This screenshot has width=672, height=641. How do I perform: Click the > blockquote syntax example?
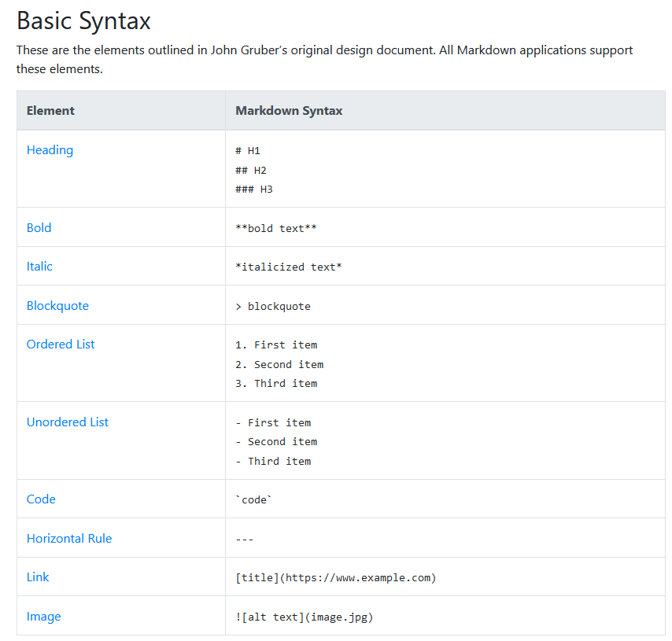pyautogui.click(x=272, y=306)
